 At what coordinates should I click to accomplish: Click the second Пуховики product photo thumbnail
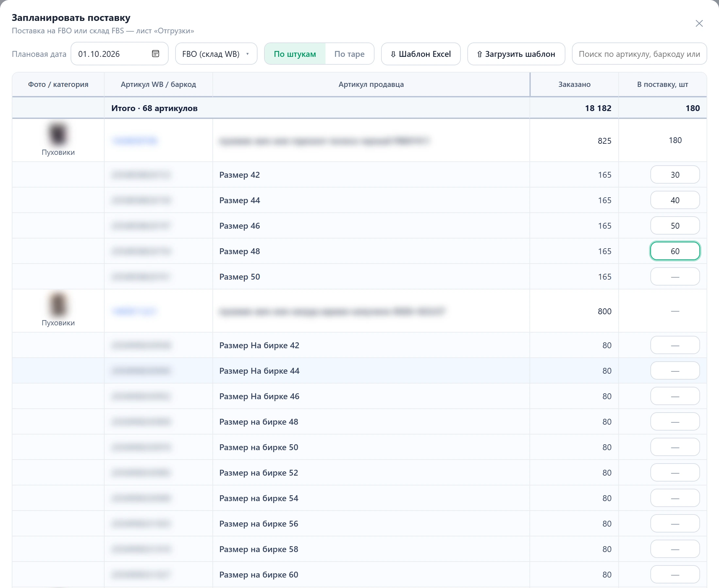(x=58, y=304)
